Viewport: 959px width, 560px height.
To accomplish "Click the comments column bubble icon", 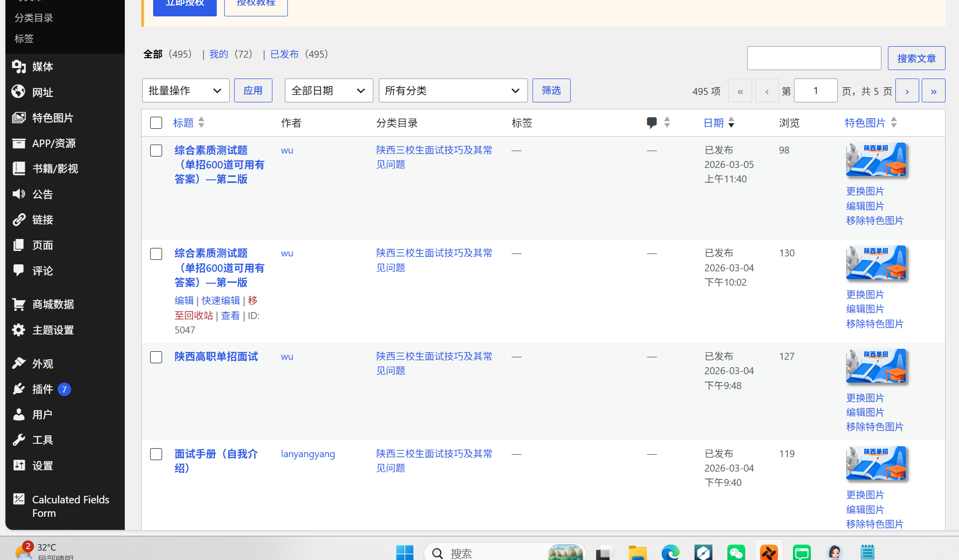I will (x=652, y=123).
